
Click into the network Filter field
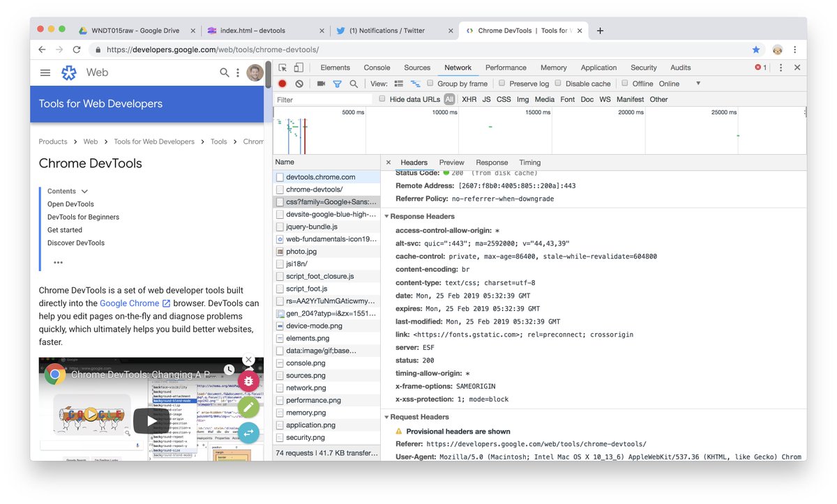(323, 100)
